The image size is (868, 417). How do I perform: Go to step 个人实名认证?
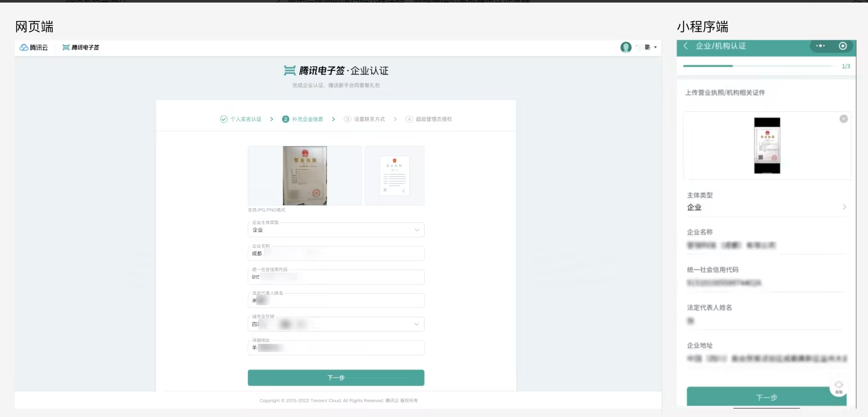[x=241, y=119]
